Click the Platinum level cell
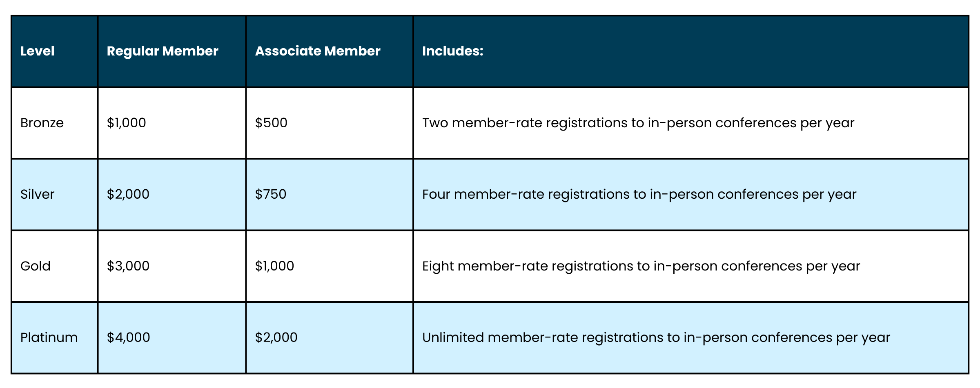Image resolution: width=980 pixels, height=388 pixels. (x=49, y=337)
